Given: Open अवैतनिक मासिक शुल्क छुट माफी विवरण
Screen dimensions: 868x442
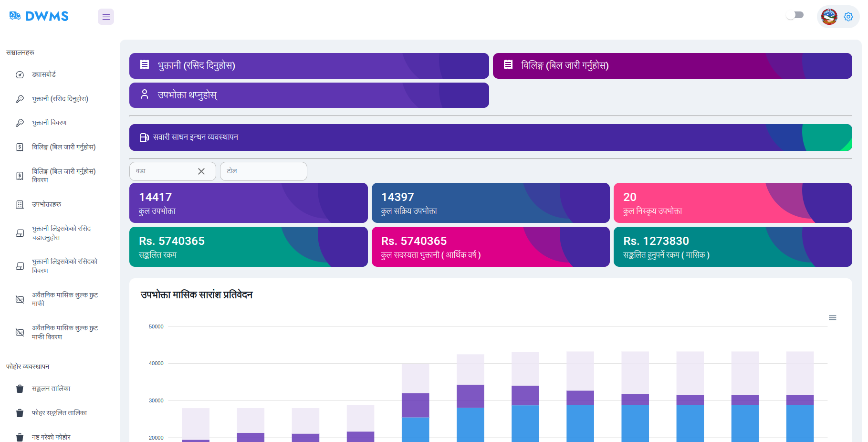Looking at the screenshot, I should point(64,332).
